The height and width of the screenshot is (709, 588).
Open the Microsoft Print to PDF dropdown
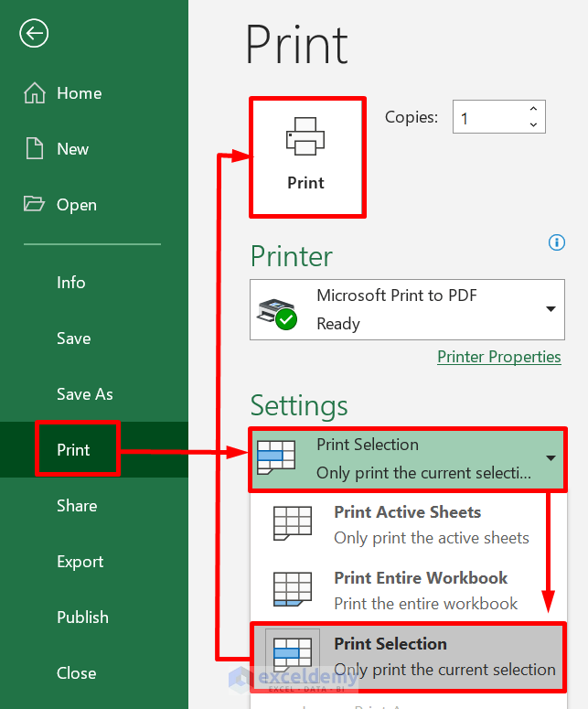click(x=407, y=309)
